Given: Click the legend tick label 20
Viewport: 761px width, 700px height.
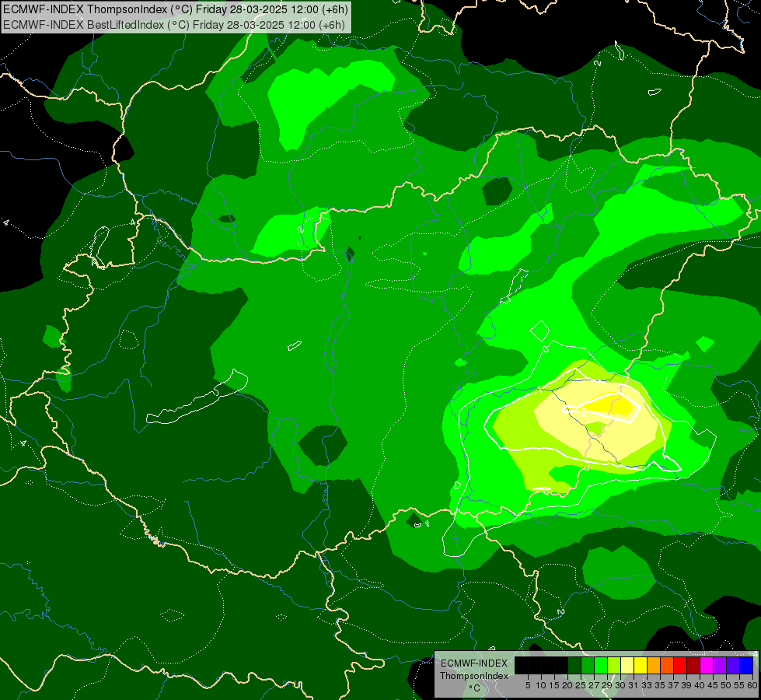Looking at the screenshot, I should 567,685.
